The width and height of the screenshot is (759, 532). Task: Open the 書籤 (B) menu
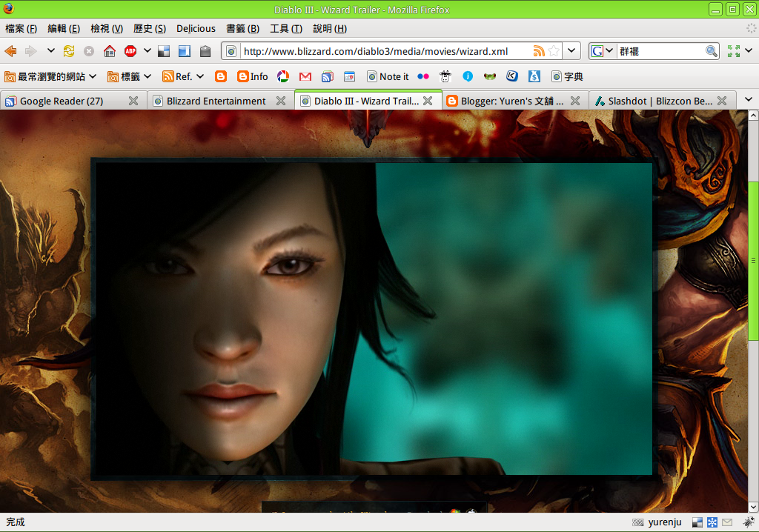(x=243, y=29)
